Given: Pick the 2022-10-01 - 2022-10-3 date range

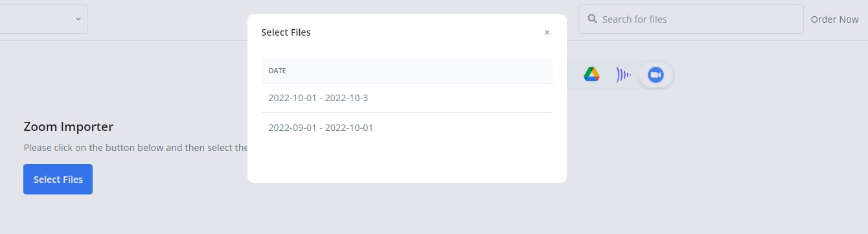Looking at the screenshot, I should tap(407, 98).
